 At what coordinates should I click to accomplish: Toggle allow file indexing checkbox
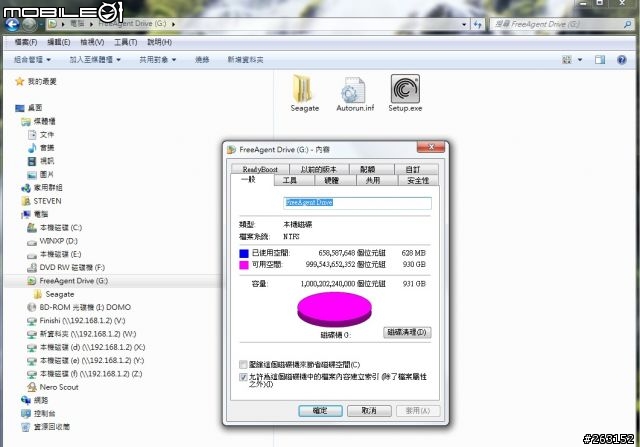click(243, 377)
